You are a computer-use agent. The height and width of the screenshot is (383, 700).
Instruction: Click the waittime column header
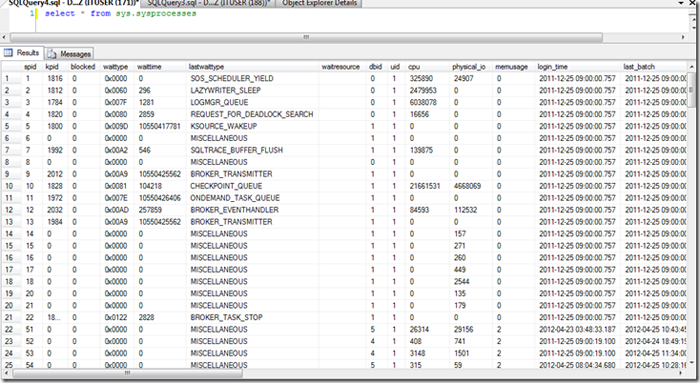coord(161,67)
